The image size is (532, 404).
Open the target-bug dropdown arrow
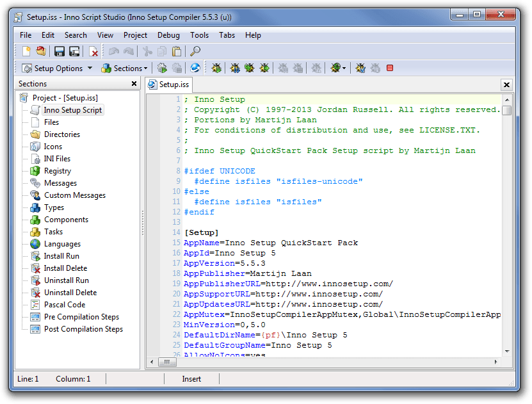(344, 68)
